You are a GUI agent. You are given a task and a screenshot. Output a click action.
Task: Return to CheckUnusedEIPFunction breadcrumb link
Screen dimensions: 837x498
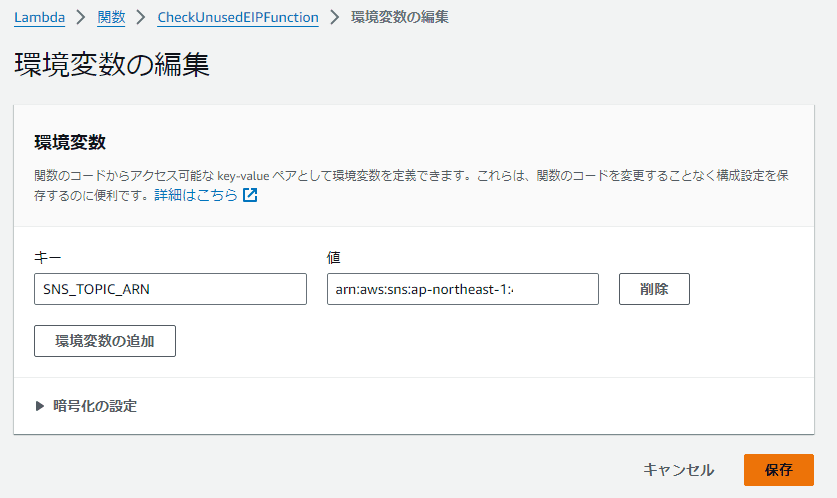coord(238,18)
